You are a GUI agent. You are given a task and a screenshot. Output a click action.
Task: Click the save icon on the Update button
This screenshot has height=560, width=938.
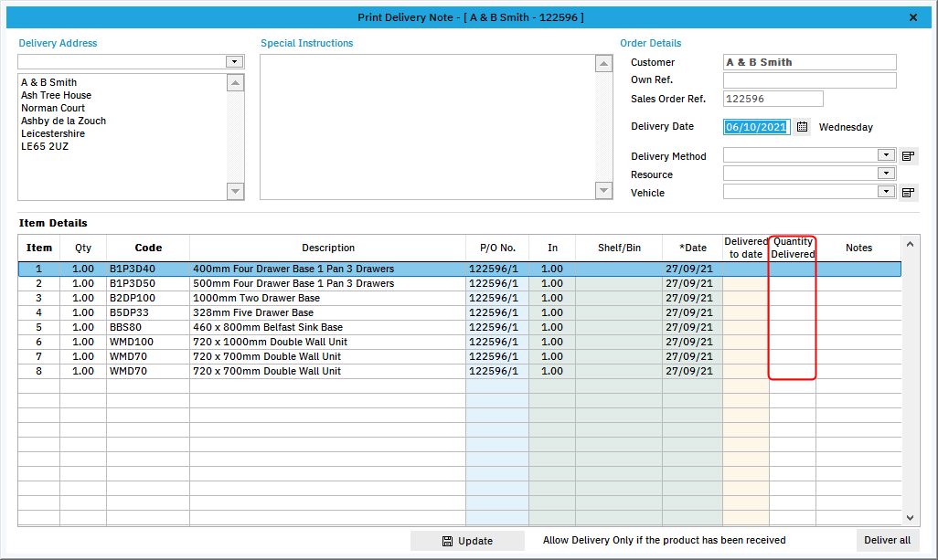click(x=447, y=540)
